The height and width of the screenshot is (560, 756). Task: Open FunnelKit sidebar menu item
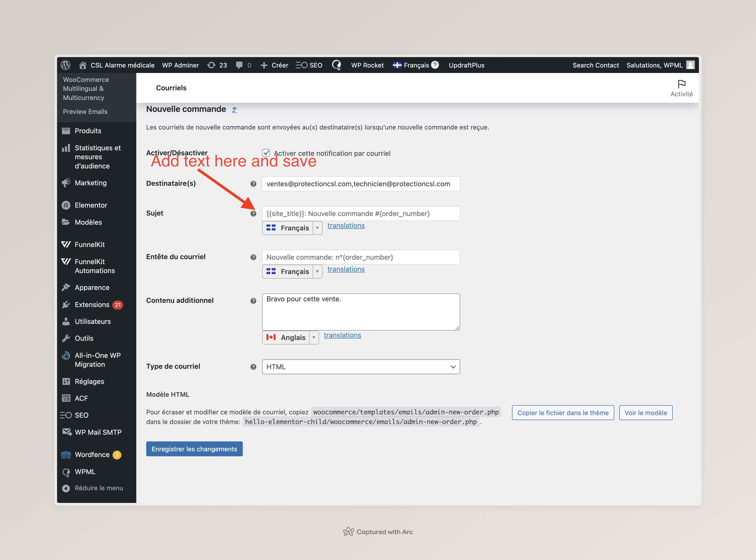pos(89,244)
